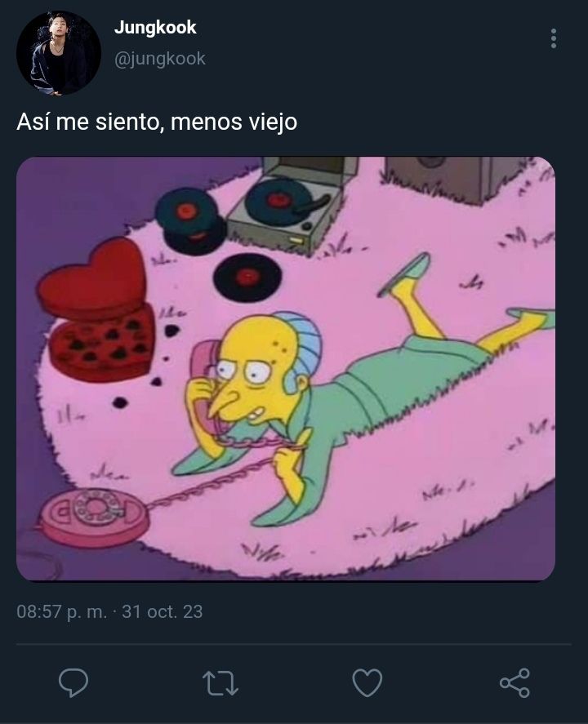The height and width of the screenshot is (724, 588).
Task: Click the brown speaker box on the rug
Action: pos(456,179)
